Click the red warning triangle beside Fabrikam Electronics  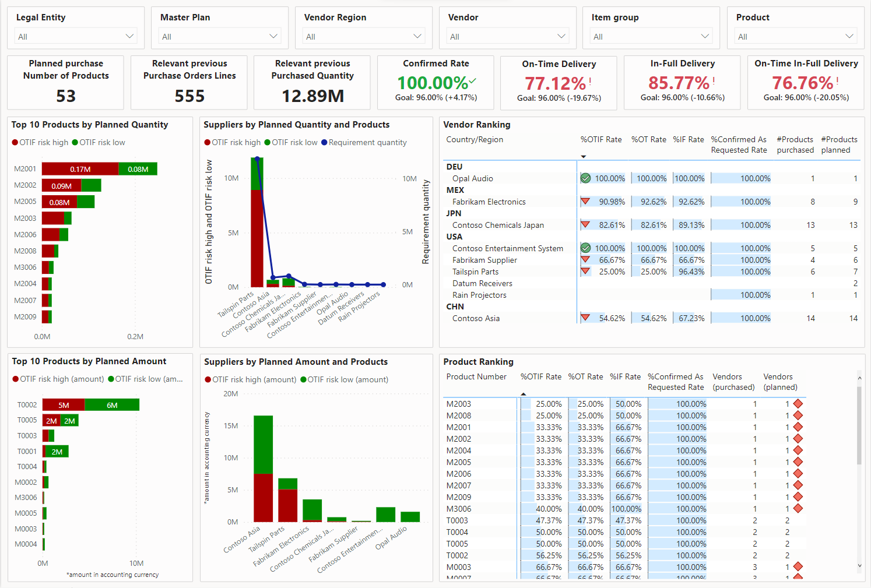click(585, 202)
